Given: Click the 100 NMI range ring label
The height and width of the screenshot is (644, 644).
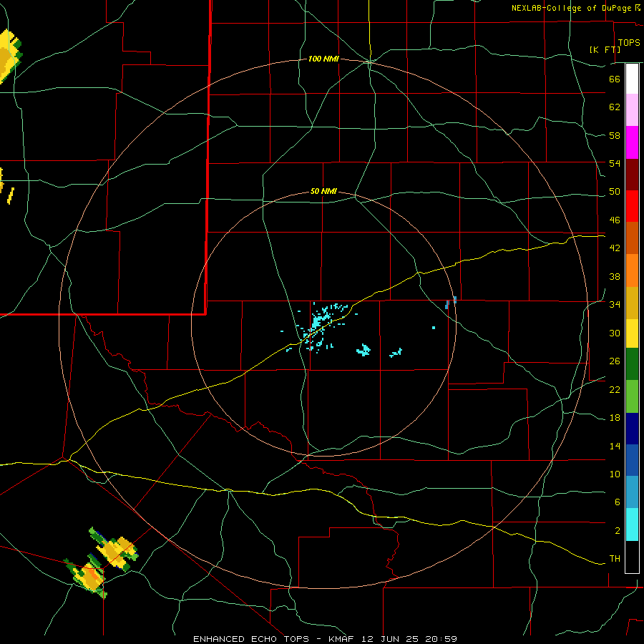Looking at the screenshot, I should click(323, 59).
